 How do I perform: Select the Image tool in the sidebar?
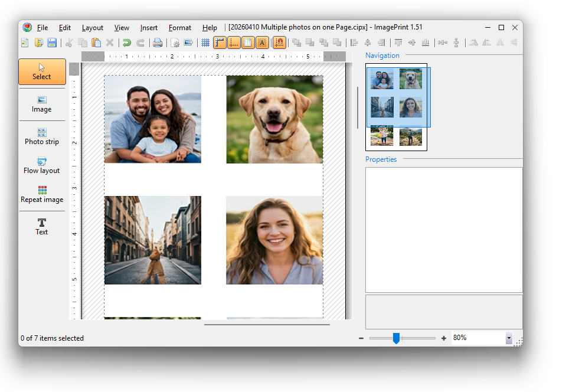coord(41,104)
